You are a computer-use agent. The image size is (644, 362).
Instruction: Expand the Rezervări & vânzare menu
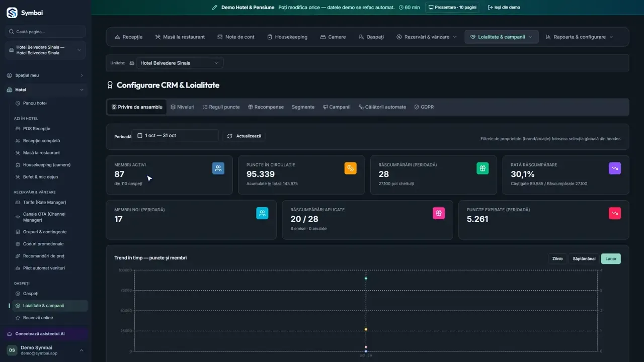click(x=427, y=37)
